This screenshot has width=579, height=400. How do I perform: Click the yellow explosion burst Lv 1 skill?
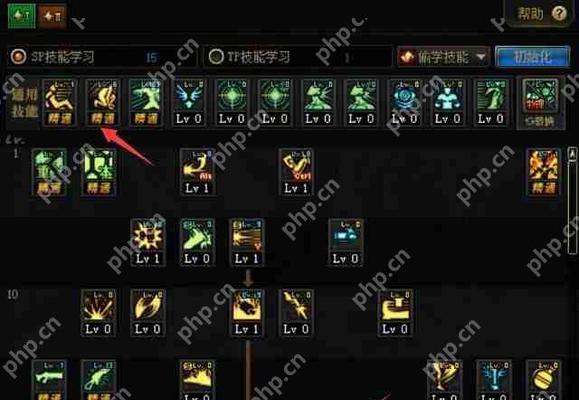(148, 242)
